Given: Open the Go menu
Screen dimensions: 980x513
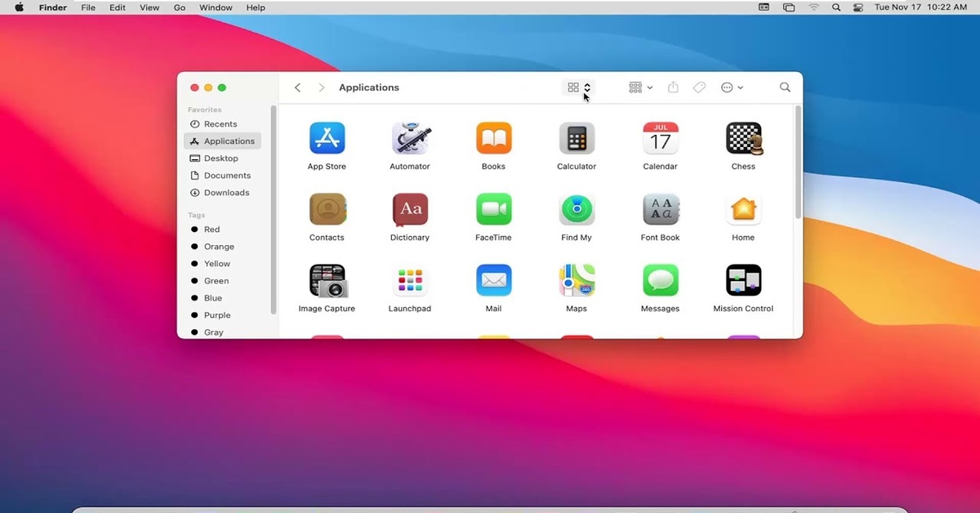Looking at the screenshot, I should (180, 7).
